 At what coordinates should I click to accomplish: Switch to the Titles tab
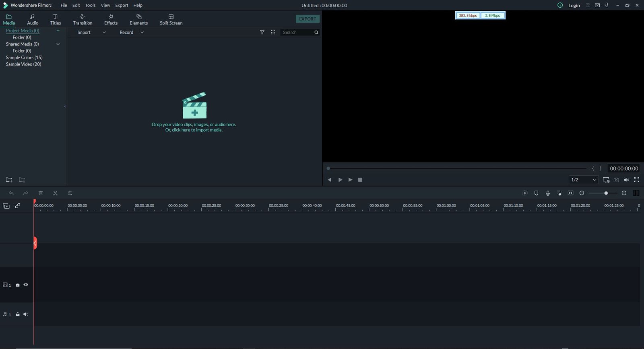pyautogui.click(x=56, y=19)
